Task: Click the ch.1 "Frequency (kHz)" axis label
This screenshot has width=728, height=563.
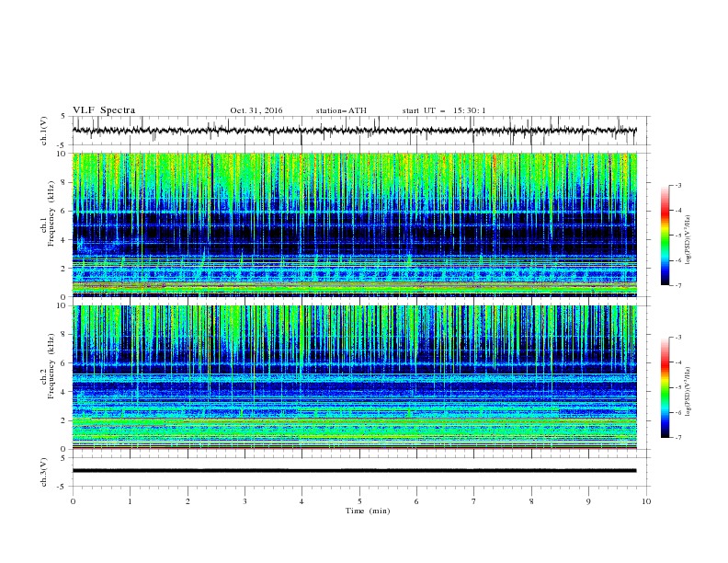Action: coord(51,212)
